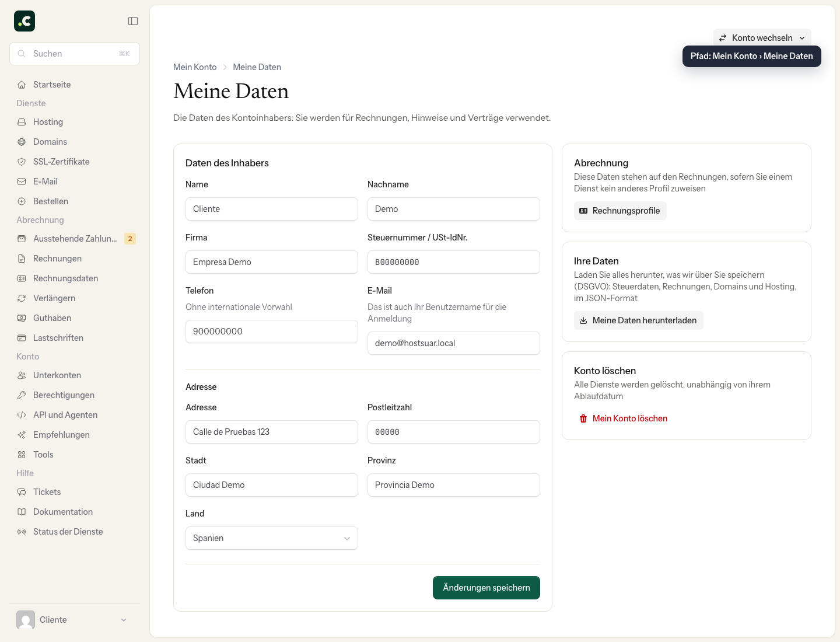The height and width of the screenshot is (642, 840).
Task: Click the Adresse field Calle de Pruebas 123
Action: tap(272, 432)
